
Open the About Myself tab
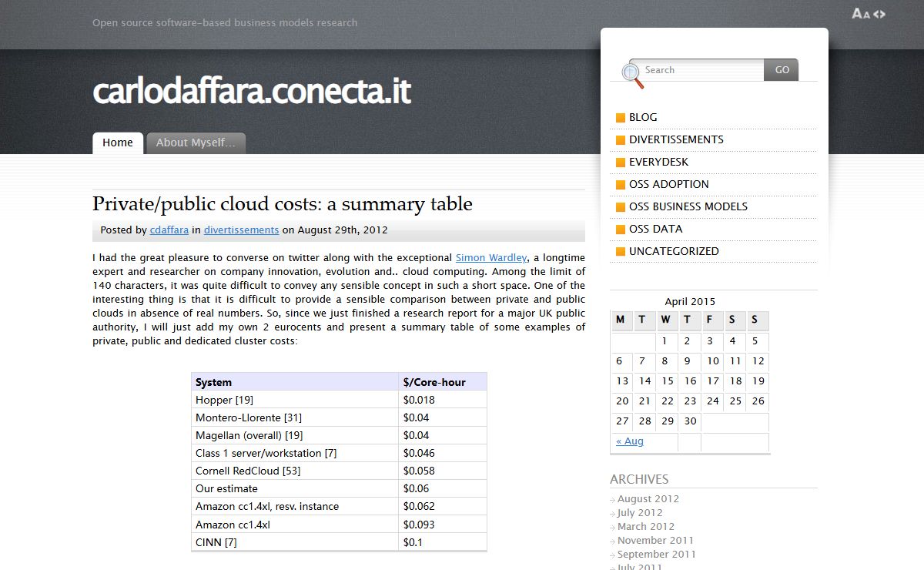pos(196,142)
